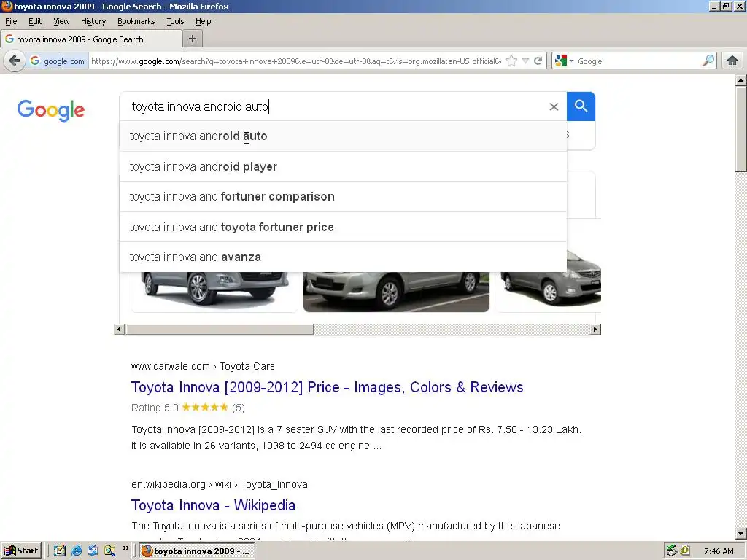Click the 7:46 AM taskbar clock
747x560 pixels.
pos(719,551)
